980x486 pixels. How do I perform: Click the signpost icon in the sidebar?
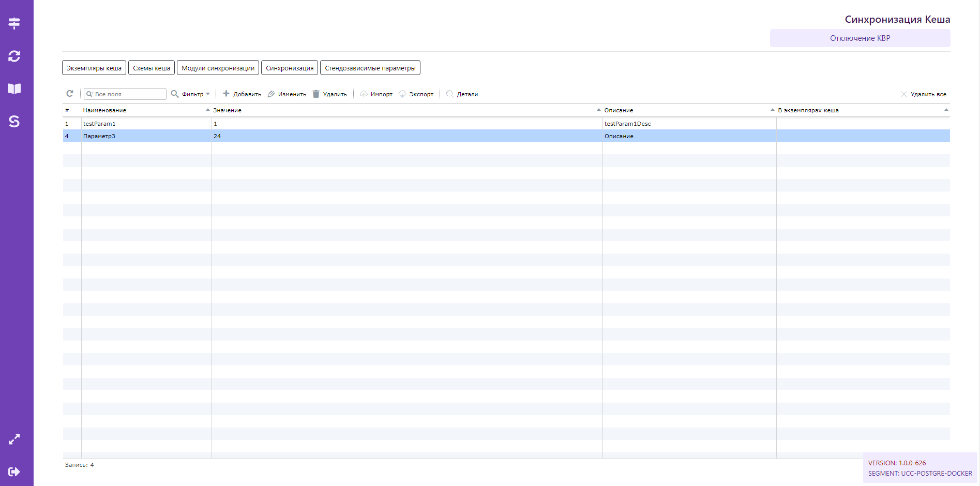[x=14, y=23]
